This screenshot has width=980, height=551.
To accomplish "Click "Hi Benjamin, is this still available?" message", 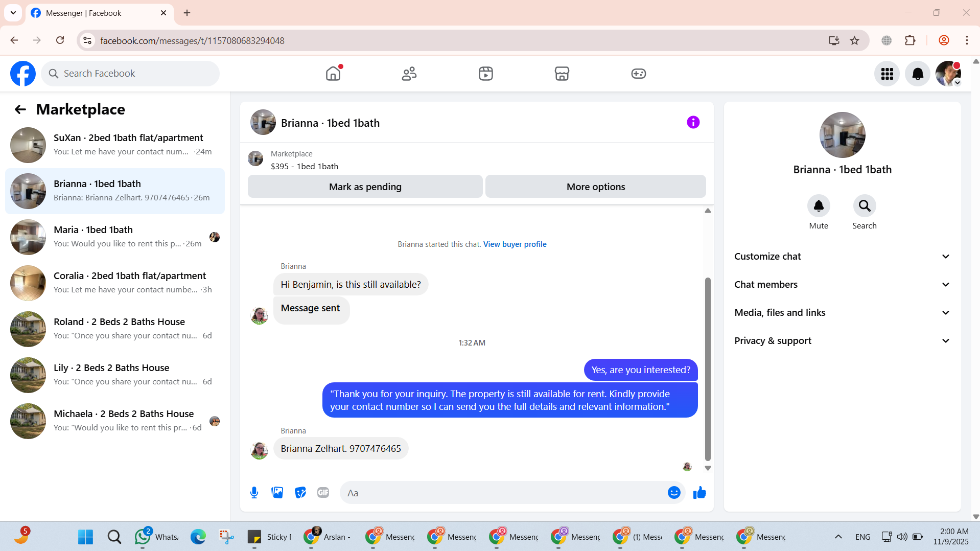I will (351, 285).
